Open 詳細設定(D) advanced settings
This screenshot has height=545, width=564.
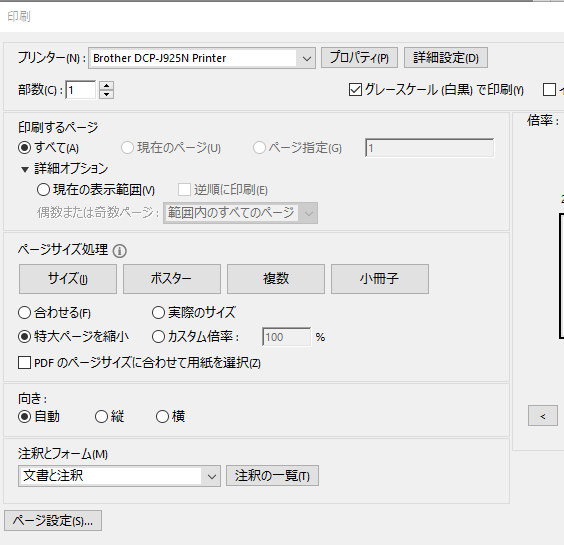click(446, 58)
